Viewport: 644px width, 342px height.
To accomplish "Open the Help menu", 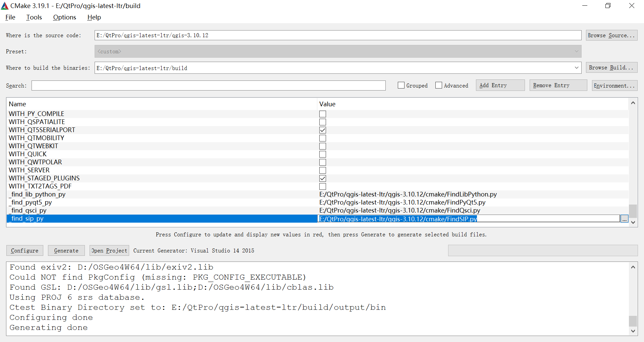I will pos(94,17).
